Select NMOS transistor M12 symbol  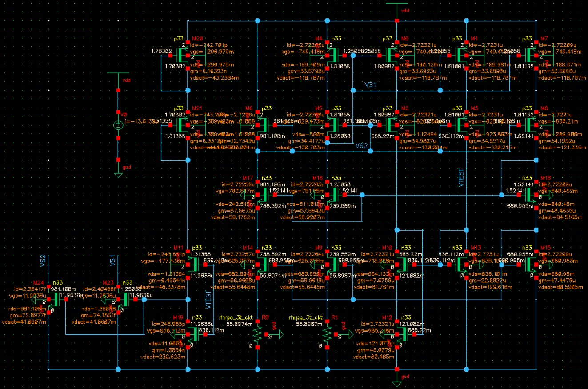tap(402, 334)
